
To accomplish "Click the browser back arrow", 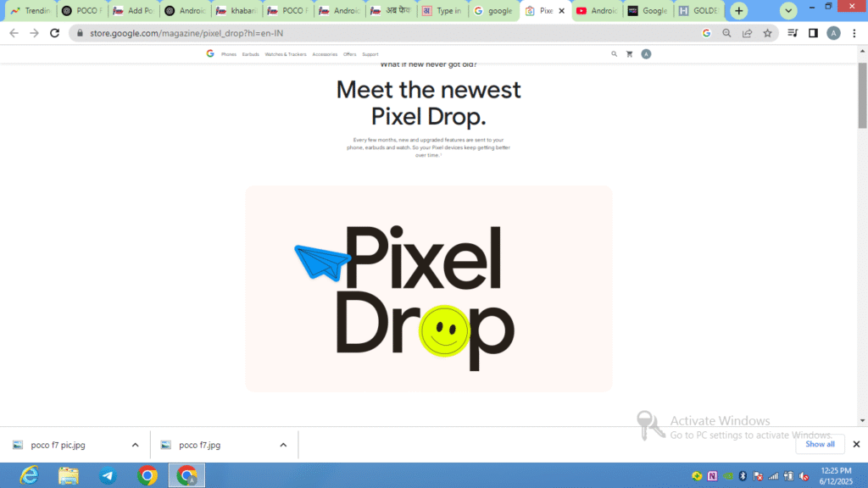I will coord(14,33).
